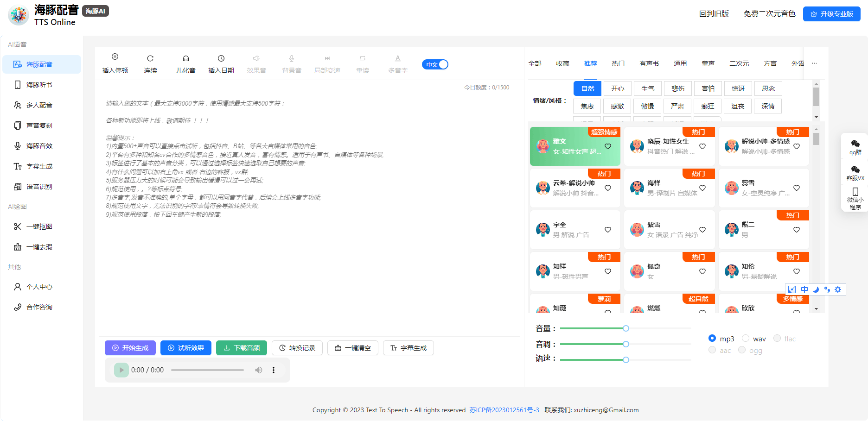Select the wav audio format radio button
The image size is (868, 421).
tap(746, 338)
